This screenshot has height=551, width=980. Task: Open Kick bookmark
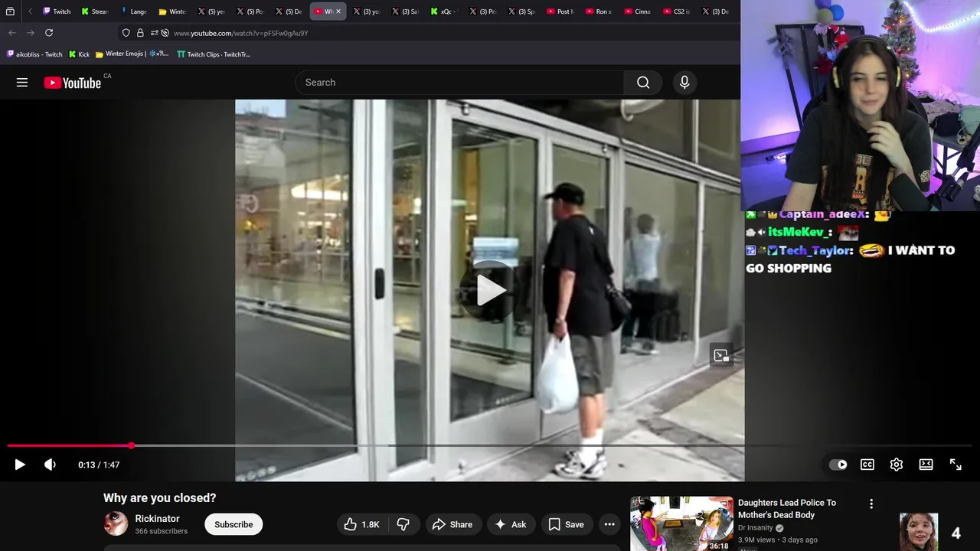[80, 54]
